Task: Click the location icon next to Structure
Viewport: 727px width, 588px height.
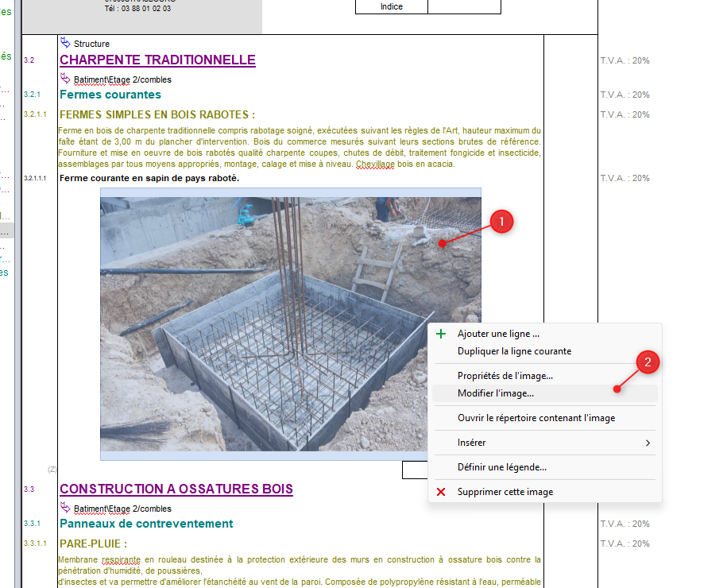Action: coord(65,43)
